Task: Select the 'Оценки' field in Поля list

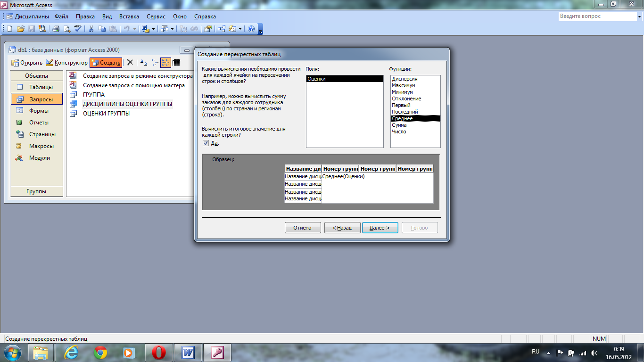Action: tap(345, 79)
